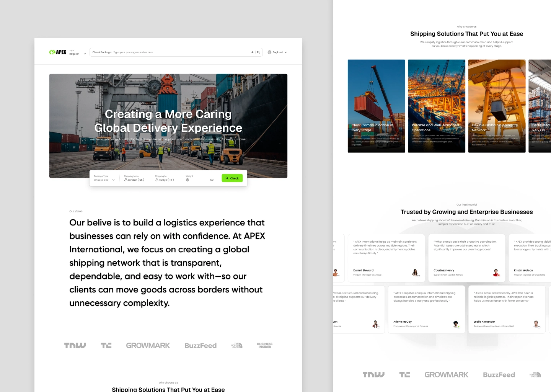Click The North Face logo in the left page
The height and width of the screenshot is (392, 551).
pyautogui.click(x=237, y=345)
